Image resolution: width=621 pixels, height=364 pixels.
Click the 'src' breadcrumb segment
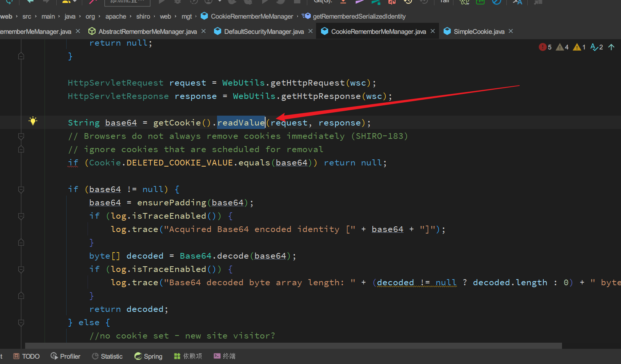[27, 16]
